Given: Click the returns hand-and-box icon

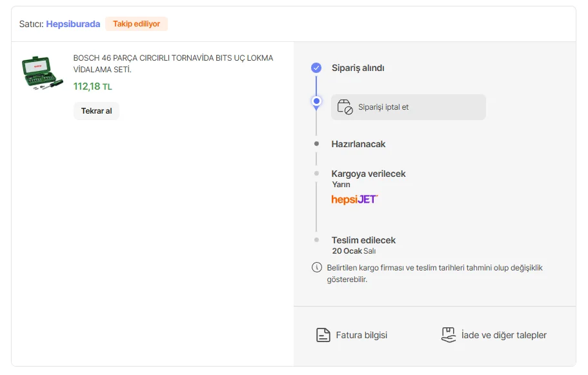Looking at the screenshot, I should click(449, 335).
